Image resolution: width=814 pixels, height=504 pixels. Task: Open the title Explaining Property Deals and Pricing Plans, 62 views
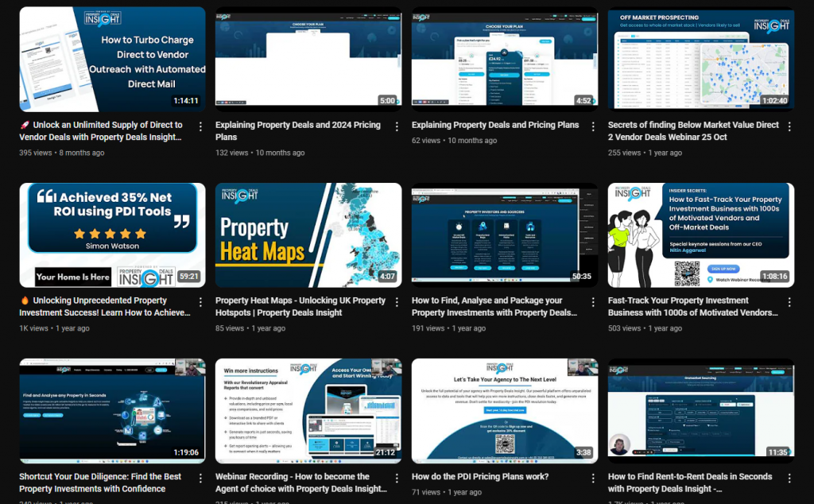[x=494, y=125]
